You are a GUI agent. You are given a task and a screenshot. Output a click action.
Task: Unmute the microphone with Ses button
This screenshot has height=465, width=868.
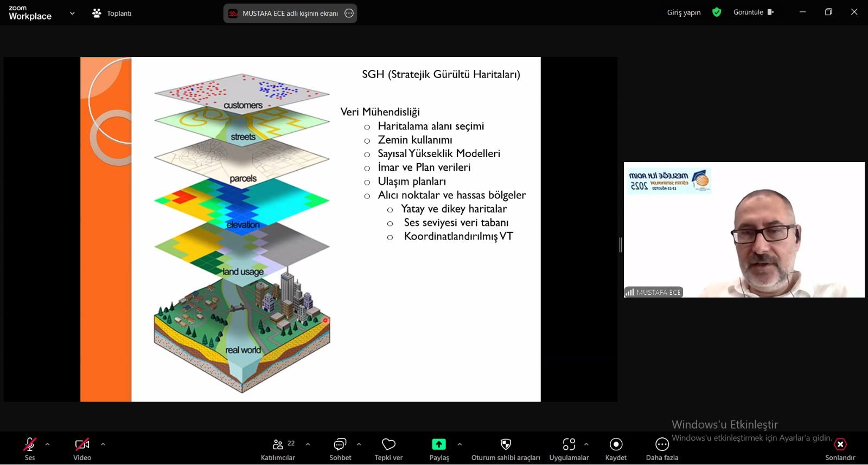pos(30,445)
